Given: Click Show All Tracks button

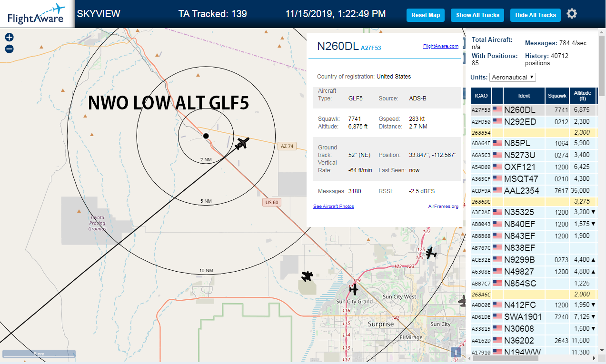Looking at the screenshot, I should (477, 15).
